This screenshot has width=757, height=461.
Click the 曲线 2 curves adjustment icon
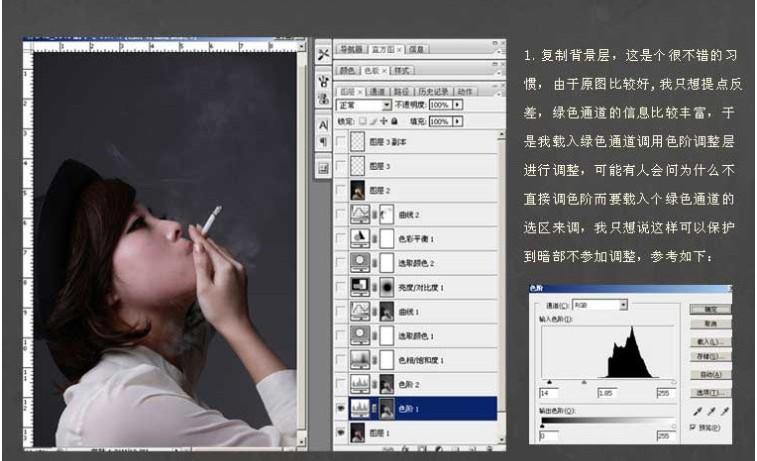[x=360, y=214]
